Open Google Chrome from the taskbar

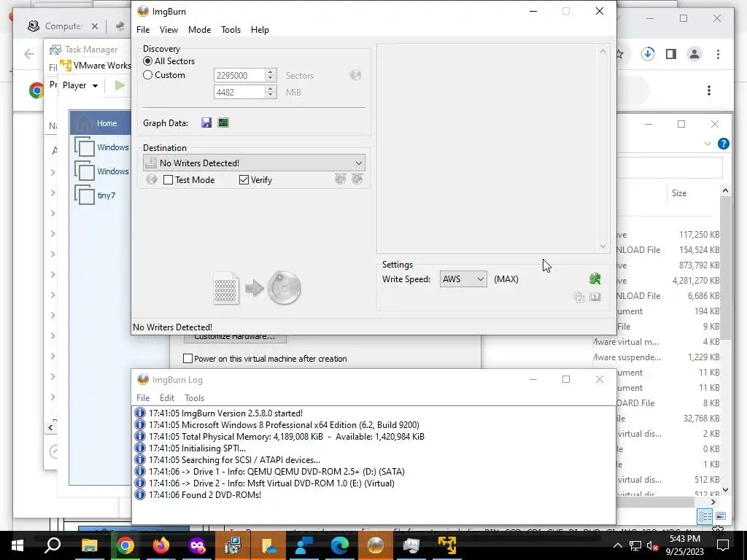click(125, 545)
